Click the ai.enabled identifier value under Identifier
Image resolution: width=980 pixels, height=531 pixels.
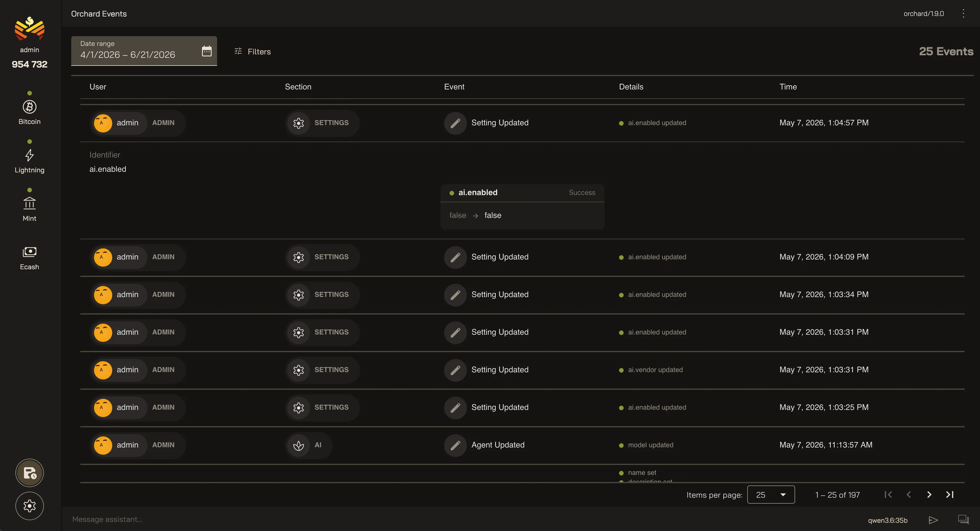tap(108, 169)
